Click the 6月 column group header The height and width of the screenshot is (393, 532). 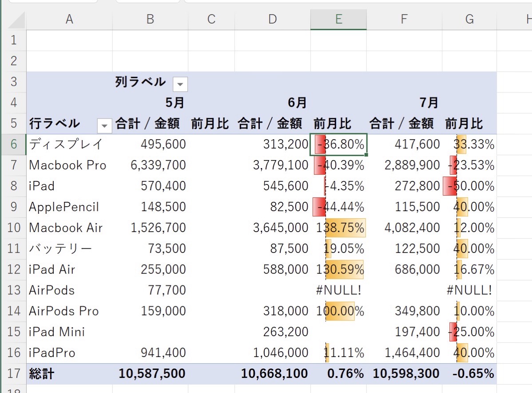tap(297, 103)
